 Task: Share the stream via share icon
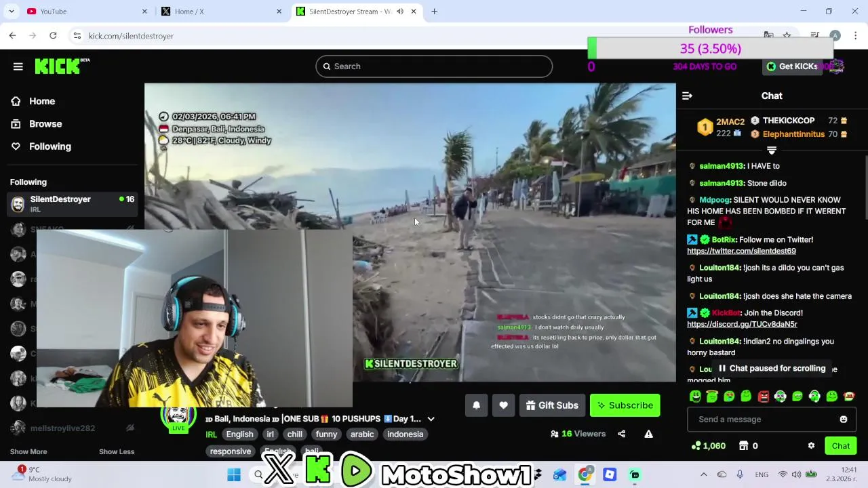pos(621,434)
